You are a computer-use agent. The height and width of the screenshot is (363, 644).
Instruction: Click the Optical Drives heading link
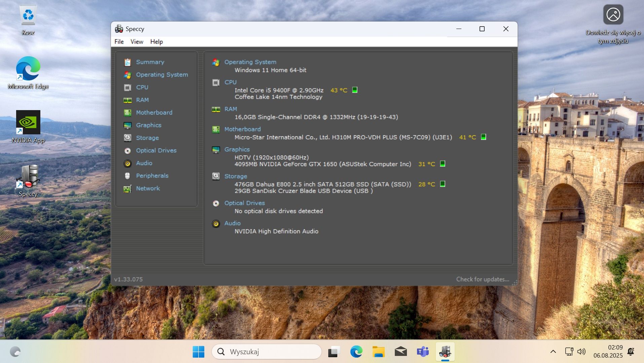click(x=244, y=203)
